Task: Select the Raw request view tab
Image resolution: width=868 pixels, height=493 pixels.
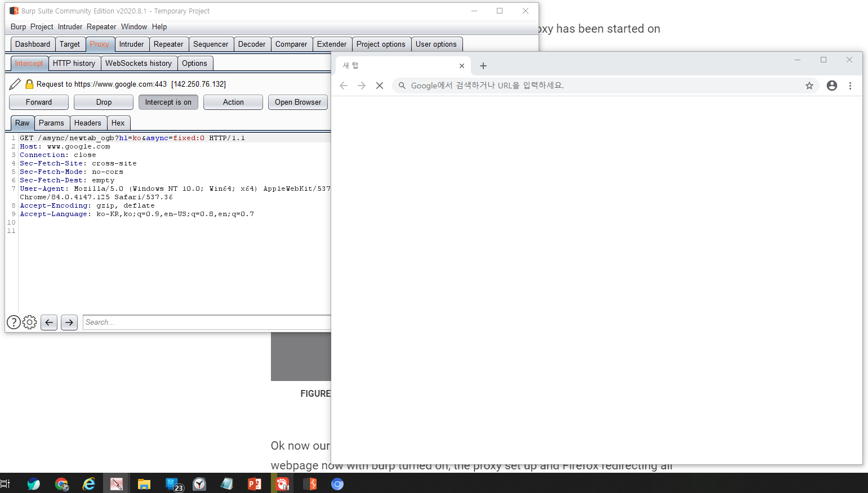Action: [23, 123]
